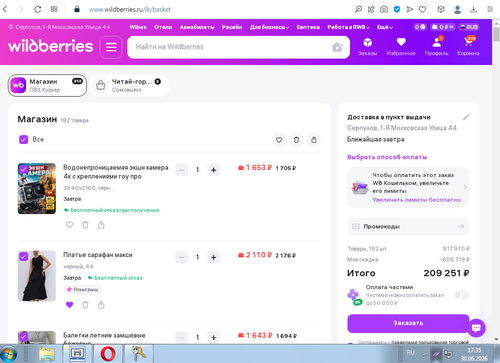Expand the Ещё dropdown
Viewport: 500px width, 363px height.
(385, 27)
